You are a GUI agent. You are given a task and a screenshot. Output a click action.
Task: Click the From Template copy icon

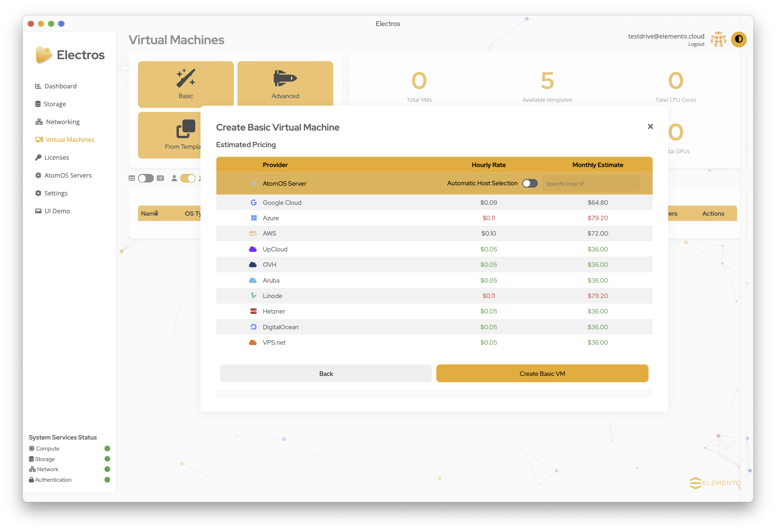point(186,129)
